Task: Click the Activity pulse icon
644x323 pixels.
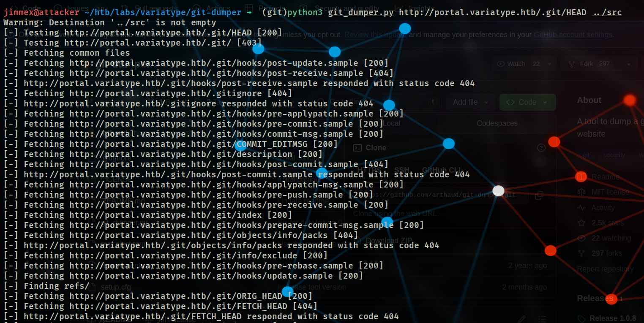Action: coord(581,208)
